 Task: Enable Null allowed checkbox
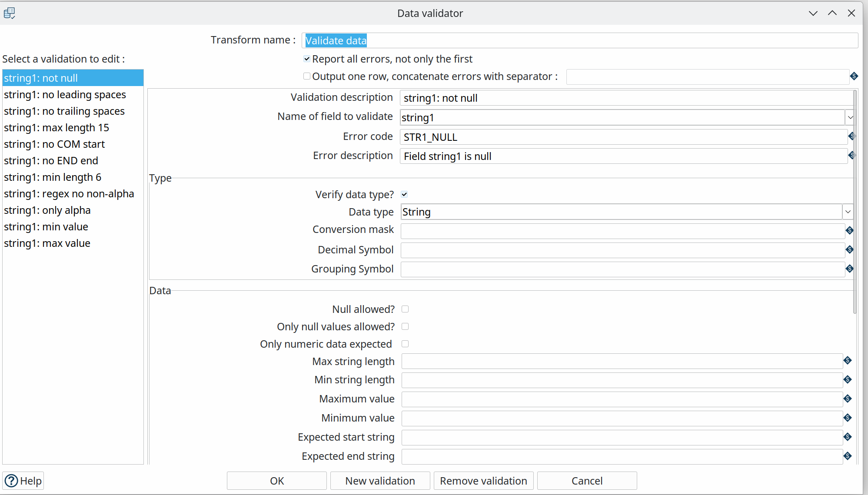click(405, 309)
